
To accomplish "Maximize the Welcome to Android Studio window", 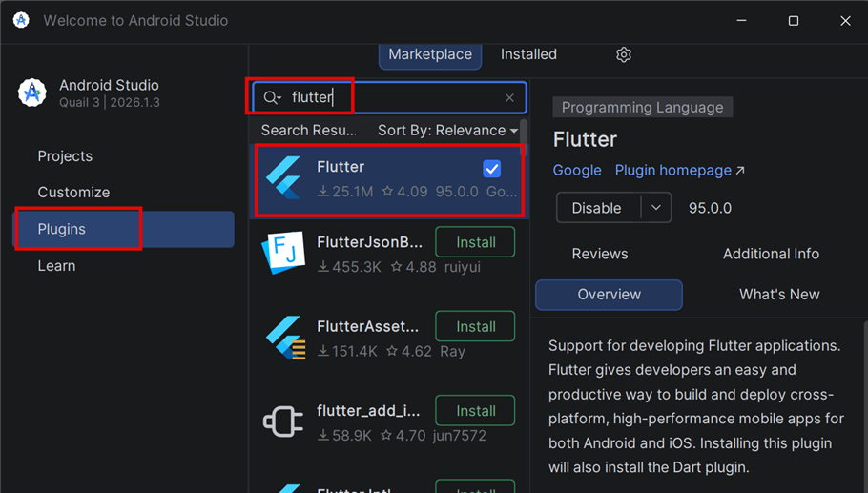I will click(794, 20).
